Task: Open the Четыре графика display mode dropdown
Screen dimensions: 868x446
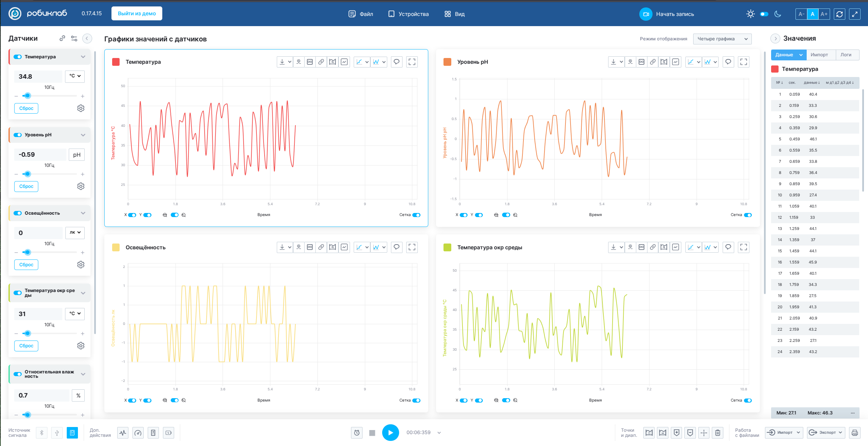Action: pyautogui.click(x=722, y=39)
